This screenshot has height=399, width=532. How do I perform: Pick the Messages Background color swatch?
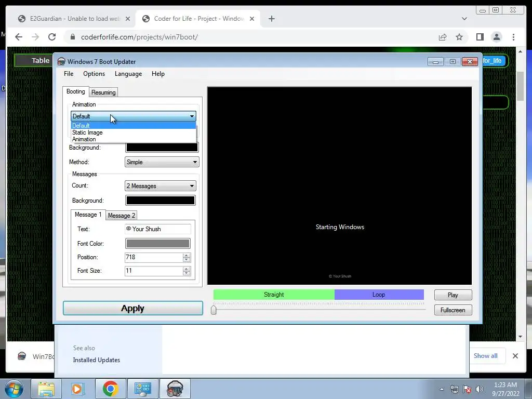point(160,201)
